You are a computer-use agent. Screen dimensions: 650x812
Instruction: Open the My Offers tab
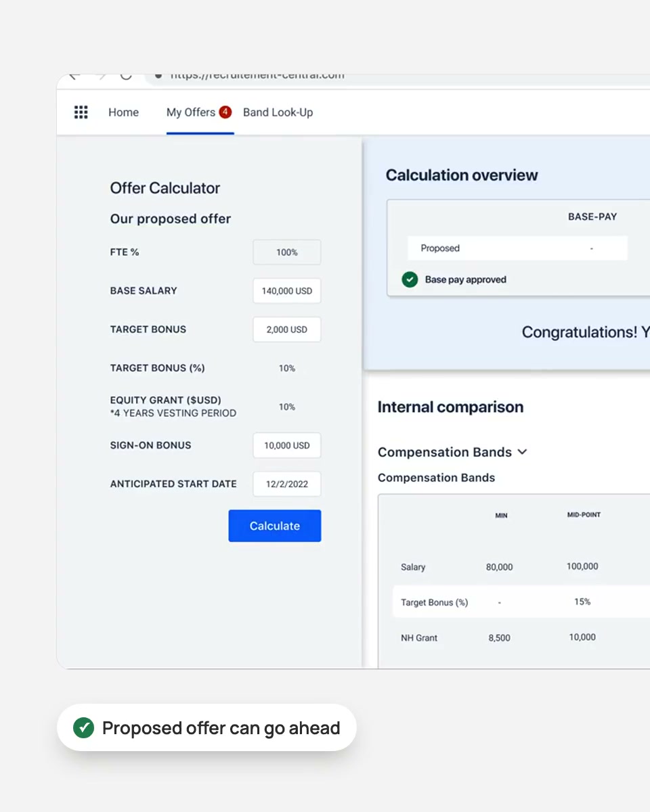[191, 112]
